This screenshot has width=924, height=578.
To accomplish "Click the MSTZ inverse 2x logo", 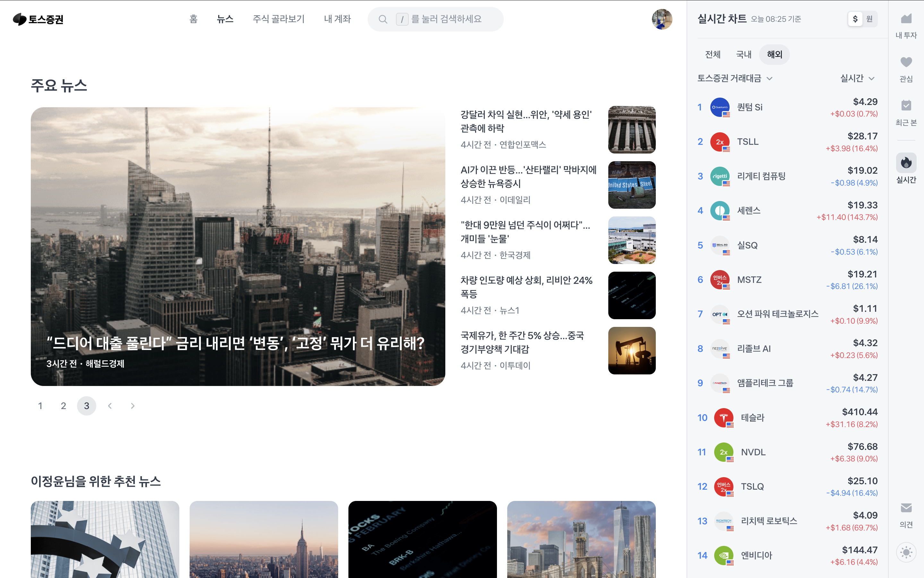I will pyautogui.click(x=720, y=280).
